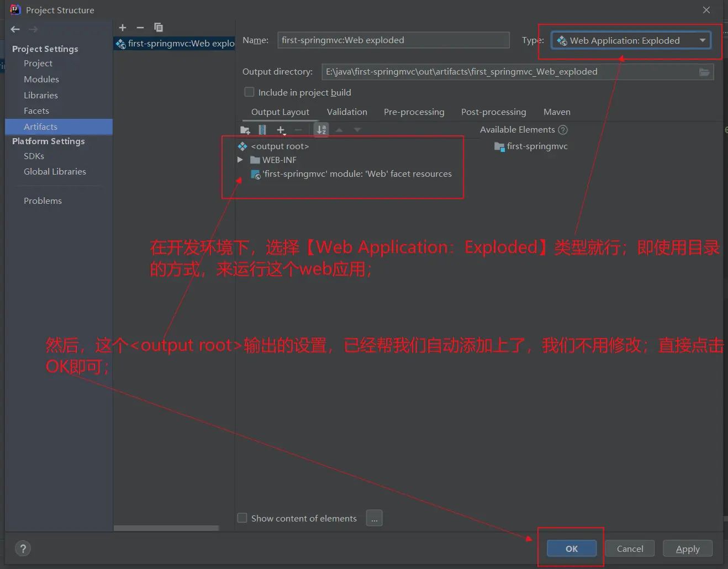Screen dimensions: 728x569
Task: Create an archive in Output Layout toolbar
Action: click(x=262, y=130)
